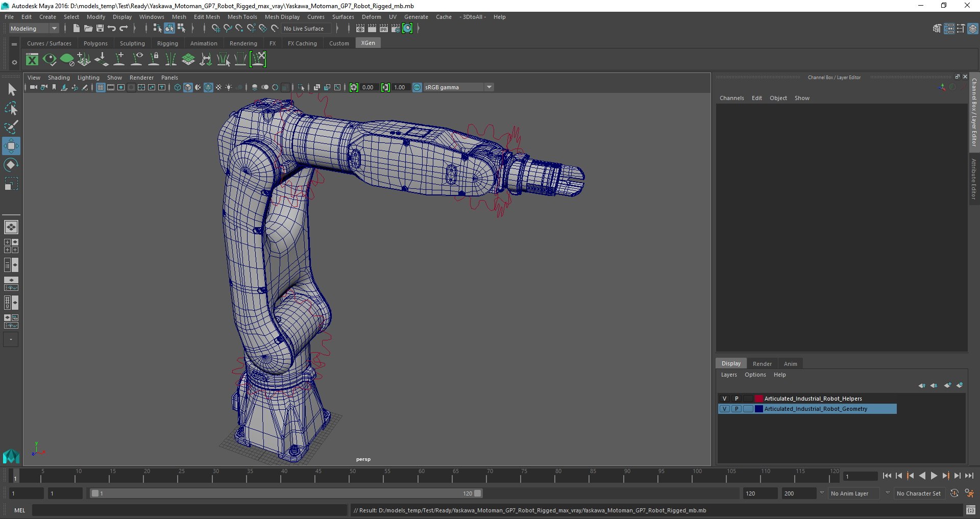Click the IPR render icon

point(384,29)
